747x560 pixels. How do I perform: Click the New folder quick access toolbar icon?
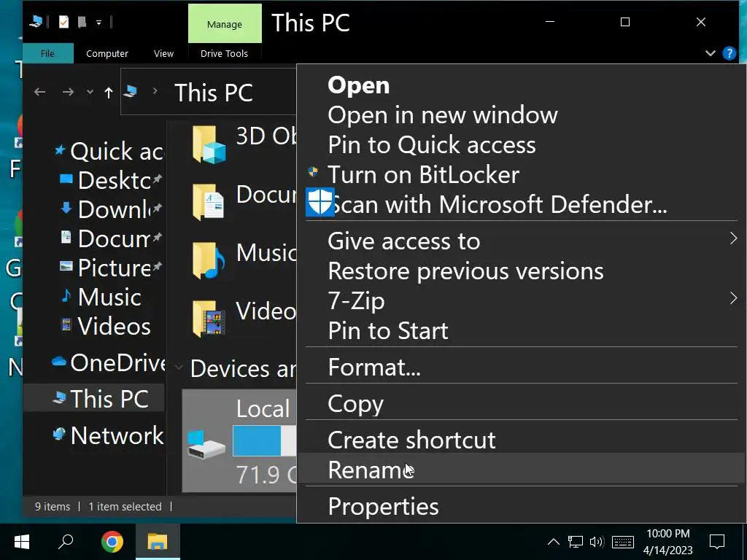[x=82, y=22]
